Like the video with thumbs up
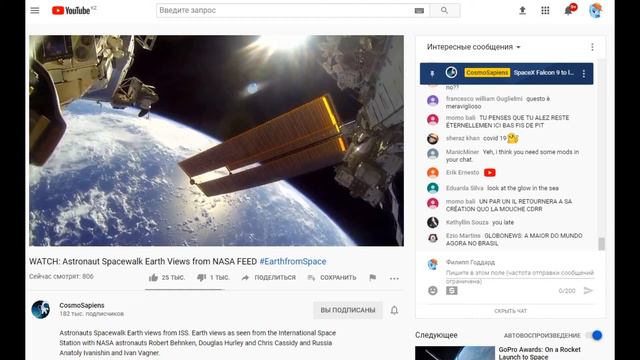The height and width of the screenshot is (360, 640). pyautogui.click(x=153, y=278)
